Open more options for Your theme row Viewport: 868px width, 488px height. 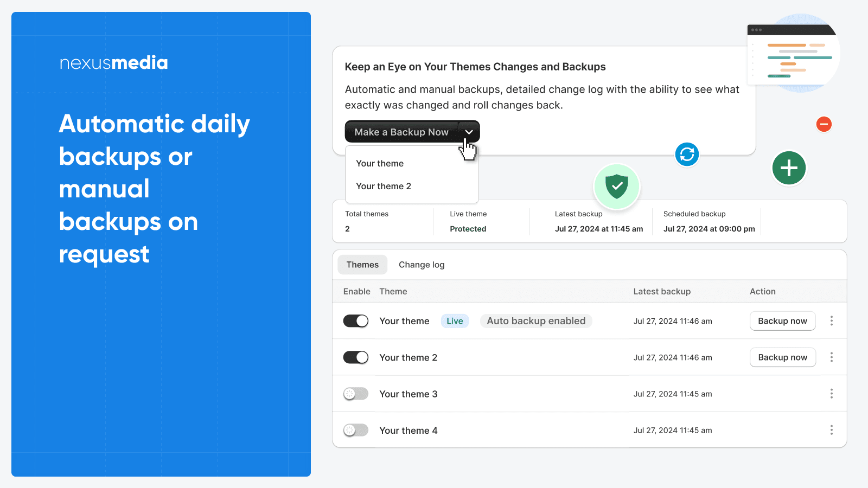point(831,321)
